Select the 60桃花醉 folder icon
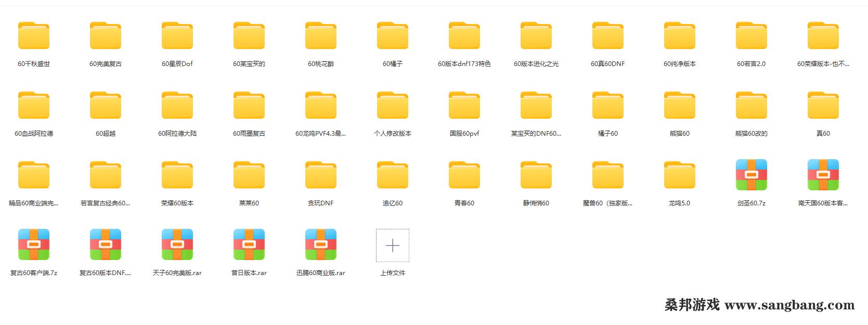 pyautogui.click(x=321, y=35)
